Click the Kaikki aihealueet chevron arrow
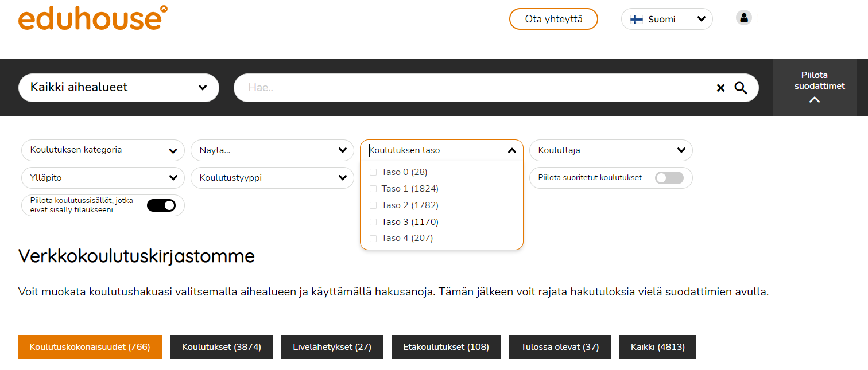868x370 pixels. pos(202,88)
